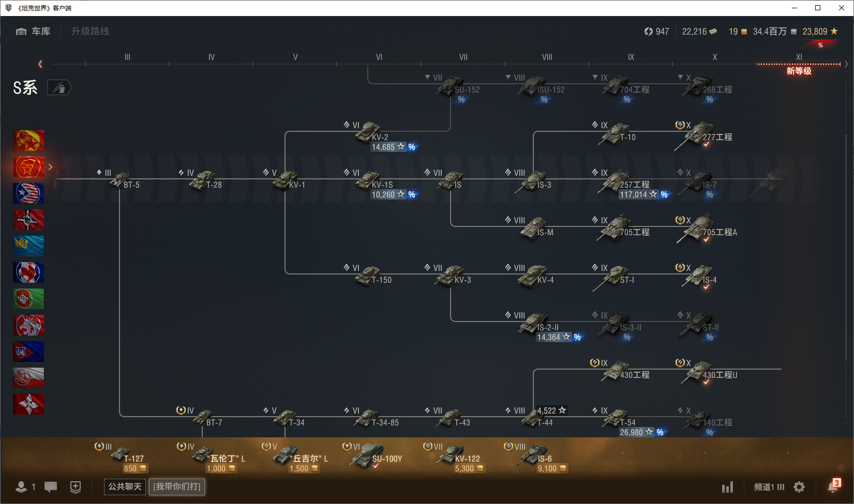Image resolution: width=854 pixels, height=504 pixels.
Task: Open the 公共聊天 public chat button
Action: click(125, 487)
